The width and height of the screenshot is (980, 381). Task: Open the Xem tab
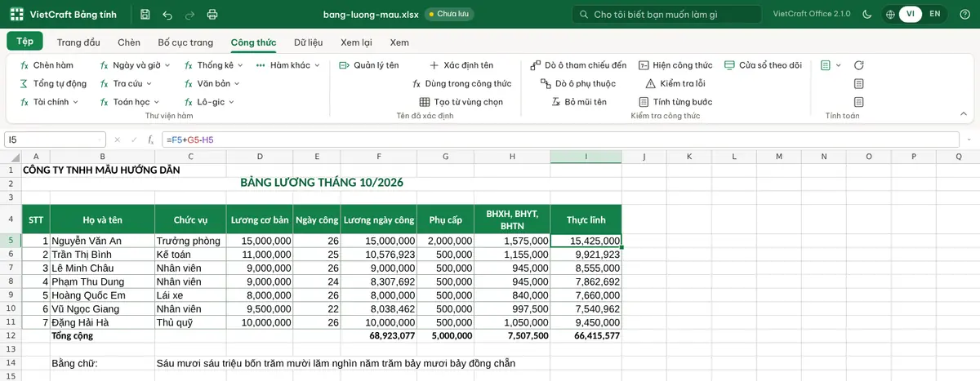tap(399, 42)
